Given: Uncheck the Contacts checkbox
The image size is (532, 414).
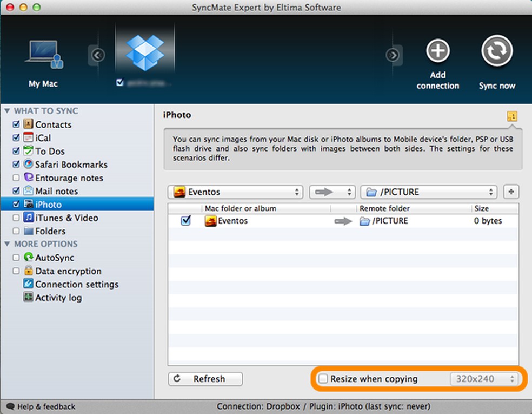Looking at the screenshot, I should (x=16, y=124).
